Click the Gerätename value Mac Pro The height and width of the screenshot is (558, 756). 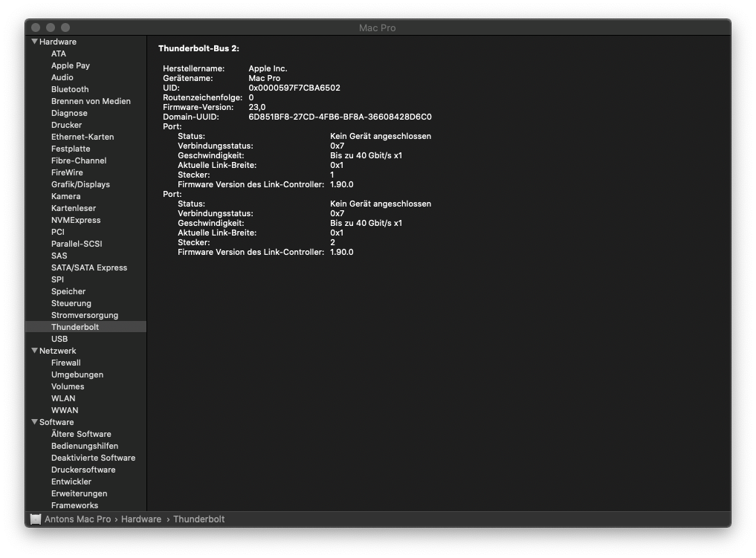coord(264,78)
